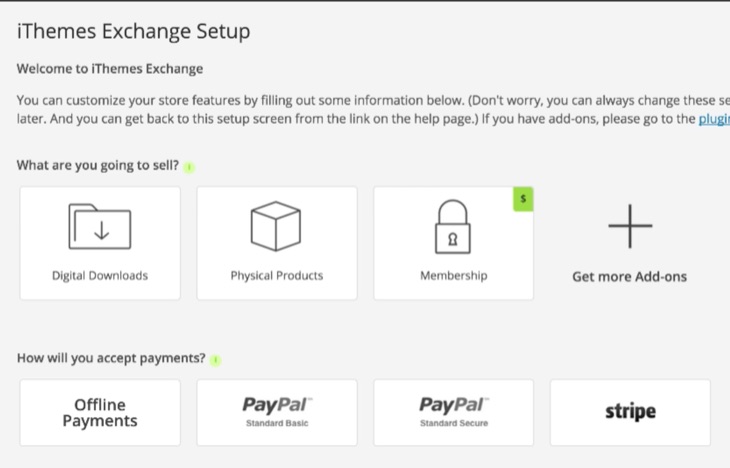
Task: Click the iThemes Exchange Setup heading
Action: pos(134,31)
